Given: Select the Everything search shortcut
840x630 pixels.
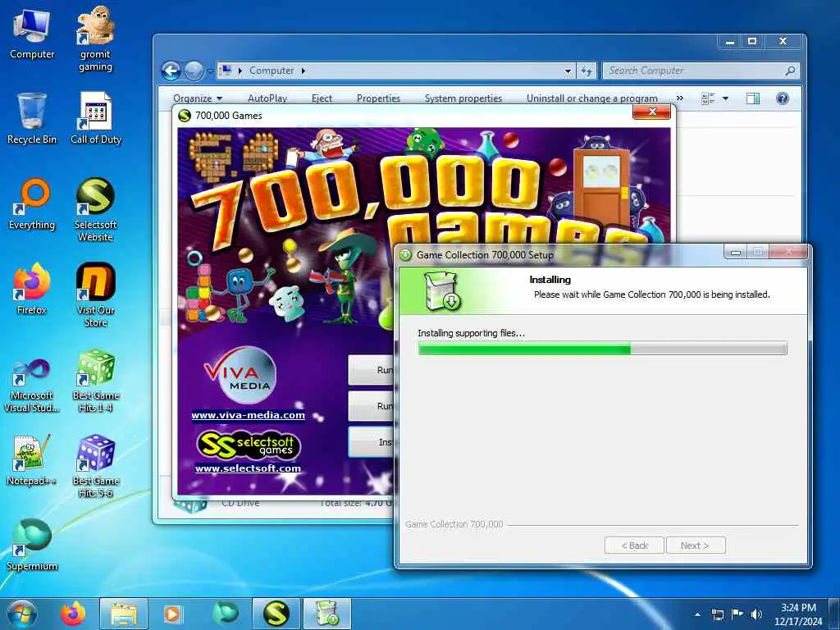Looking at the screenshot, I should click(32, 204).
